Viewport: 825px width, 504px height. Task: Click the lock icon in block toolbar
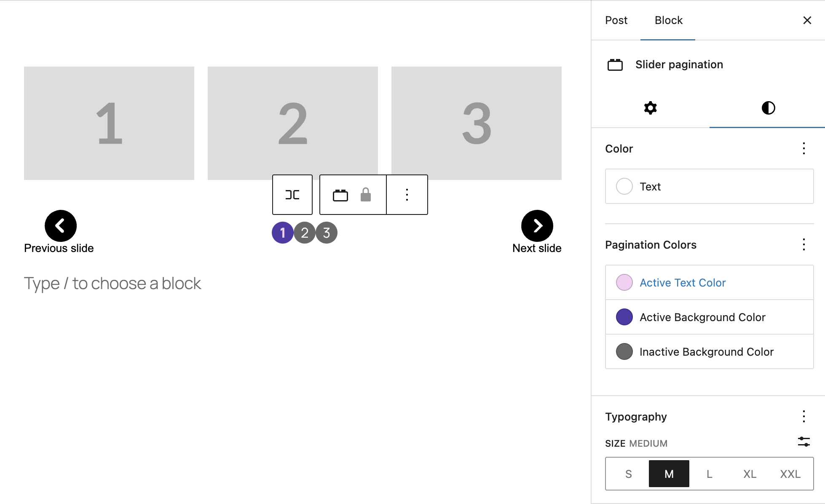(366, 195)
